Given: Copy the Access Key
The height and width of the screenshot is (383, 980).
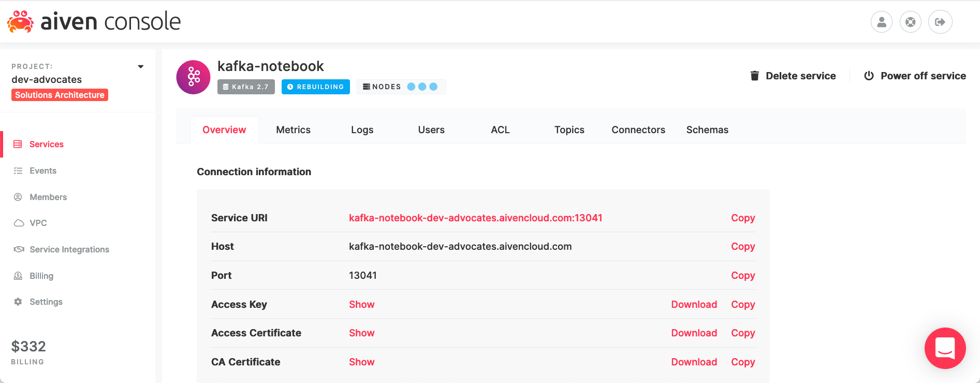Looking at the screenshot, I should 743,304.
